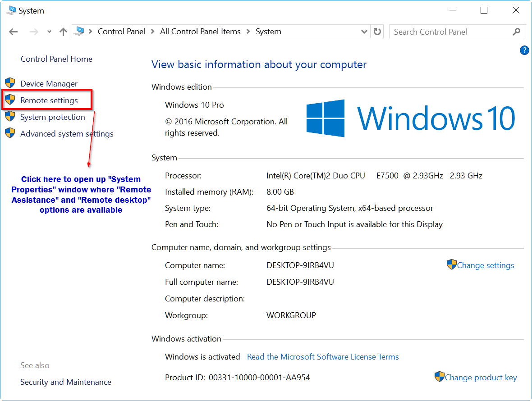Click the blue Help question mark icon

coord(524,50)
